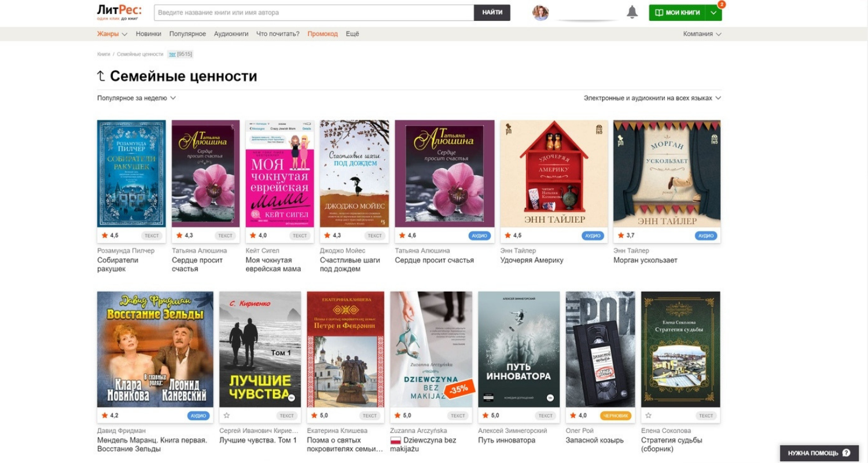Open Лучшие чувства Том 1 cover
This screenshot has height=463, width=868.
pyautogui.click(x=260, y=349)
